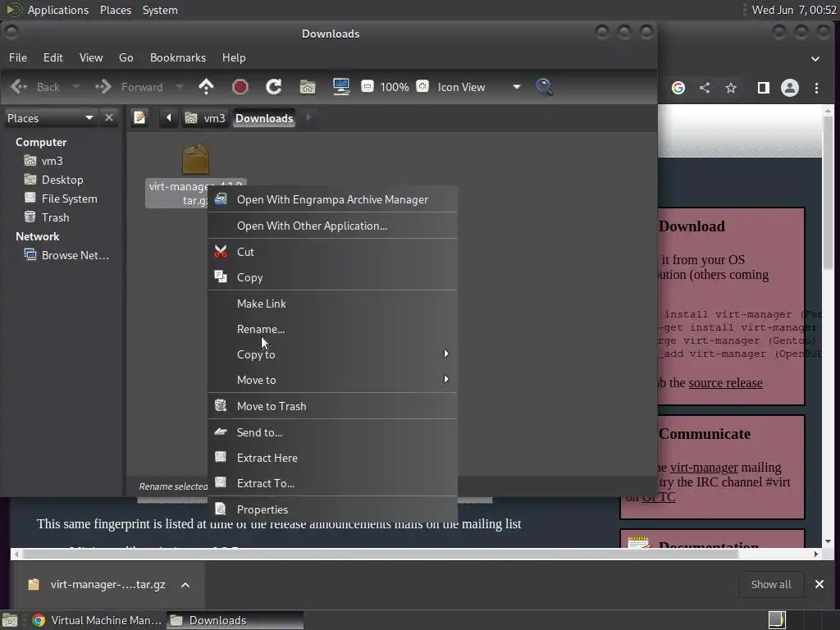840x630 pixels.
Task: Select Extract Here
Action: pyautogui.click(x=332, y=458)
